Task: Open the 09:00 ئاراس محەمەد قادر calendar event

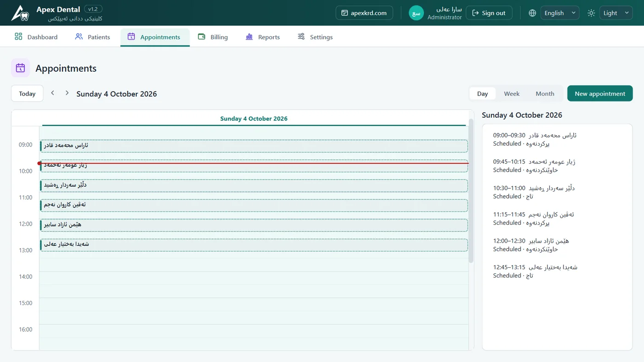Action: click(x=254, y=146)
